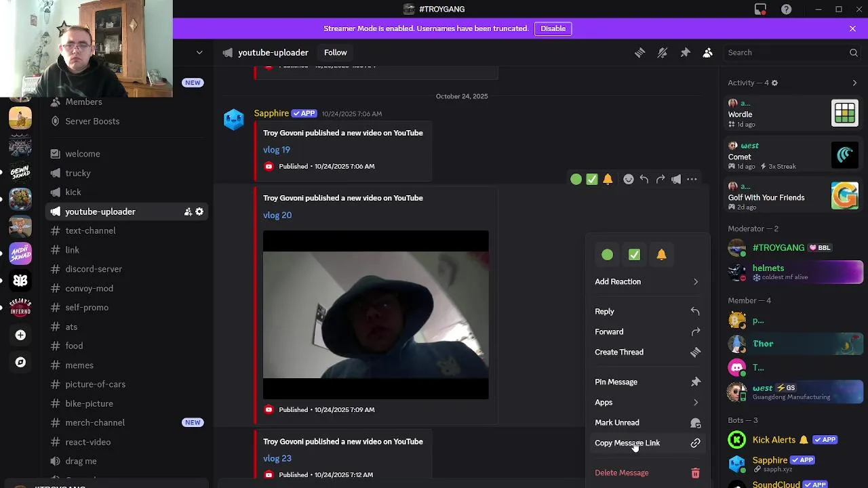Click the Create Invite icon beside youtube-uploader
The image size is (868, 488).
pos(188,212)
